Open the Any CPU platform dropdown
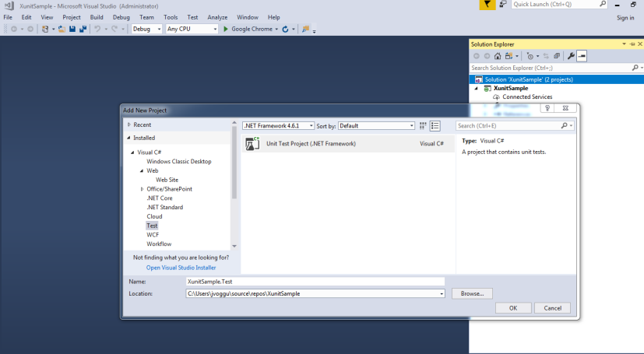Viewport: 644px width, 354px height. [215, 29]
